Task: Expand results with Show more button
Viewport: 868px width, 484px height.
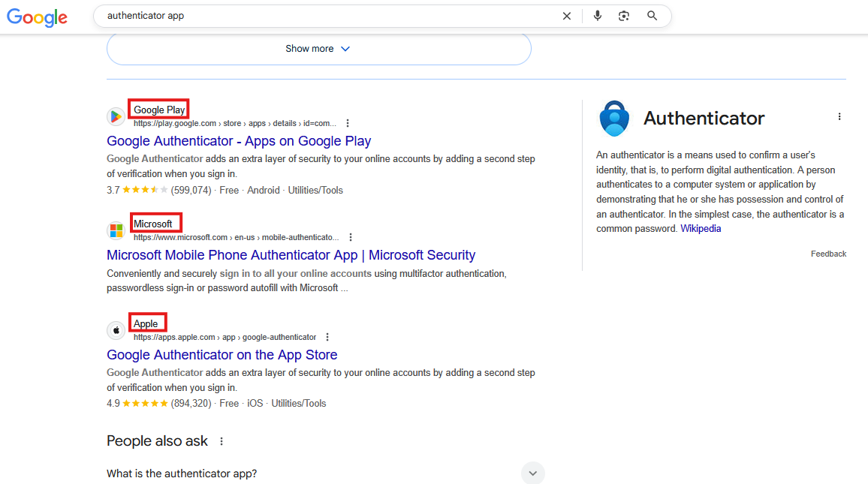Action: tap(319, 49)
